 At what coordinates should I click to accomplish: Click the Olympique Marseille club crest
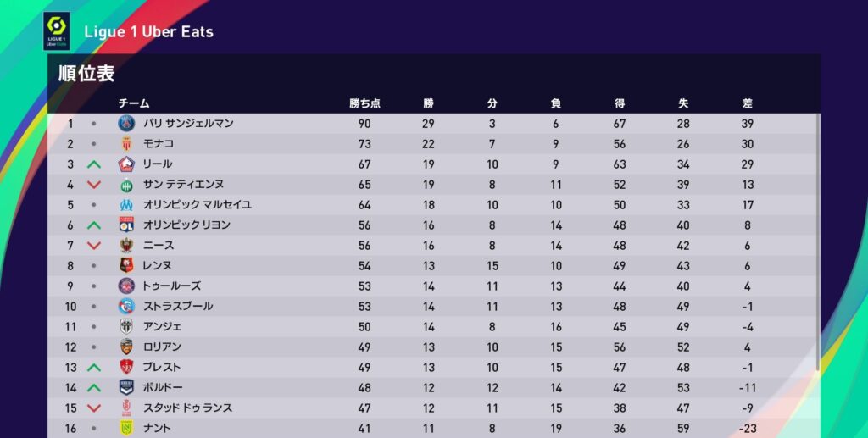tap(126, 205)
